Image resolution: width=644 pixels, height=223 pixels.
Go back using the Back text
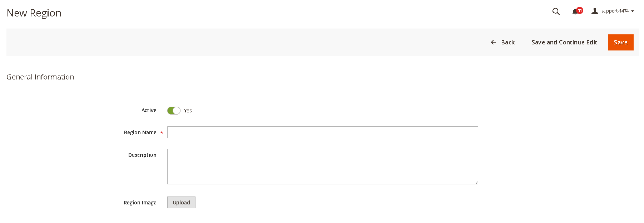(x=508, y=42)
